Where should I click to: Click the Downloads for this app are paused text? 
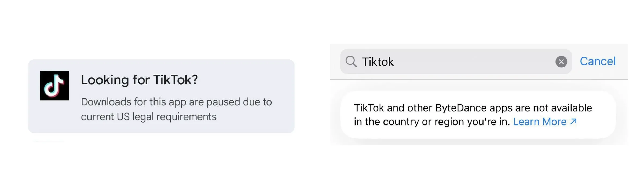(x=176, y=102)
